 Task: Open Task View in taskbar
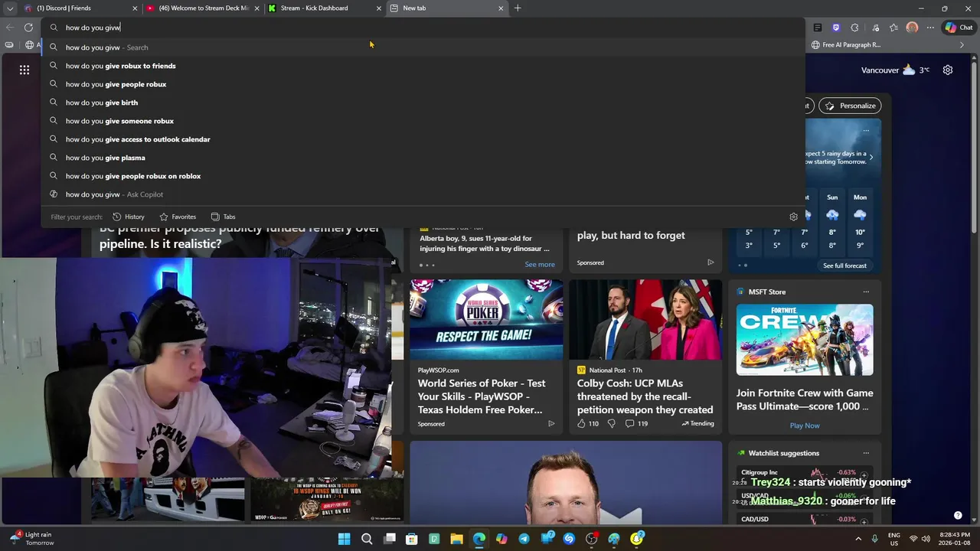pos(389,539)
